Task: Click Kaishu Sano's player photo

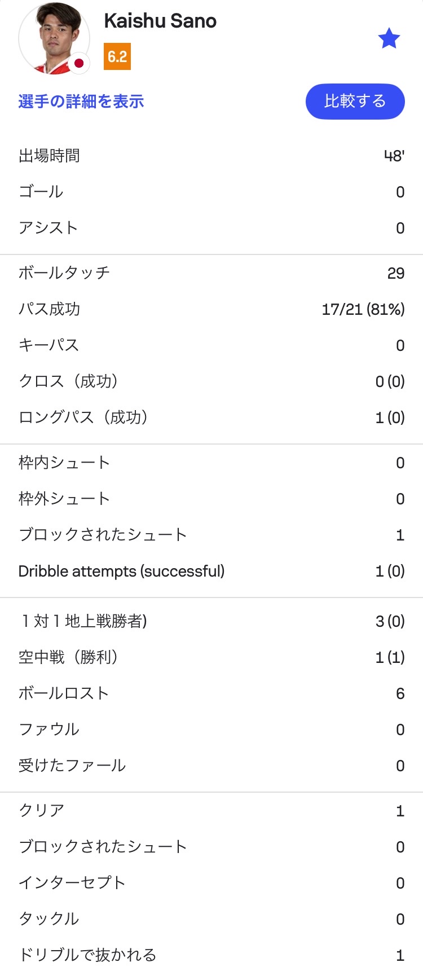Action: [x=54, y=38]
